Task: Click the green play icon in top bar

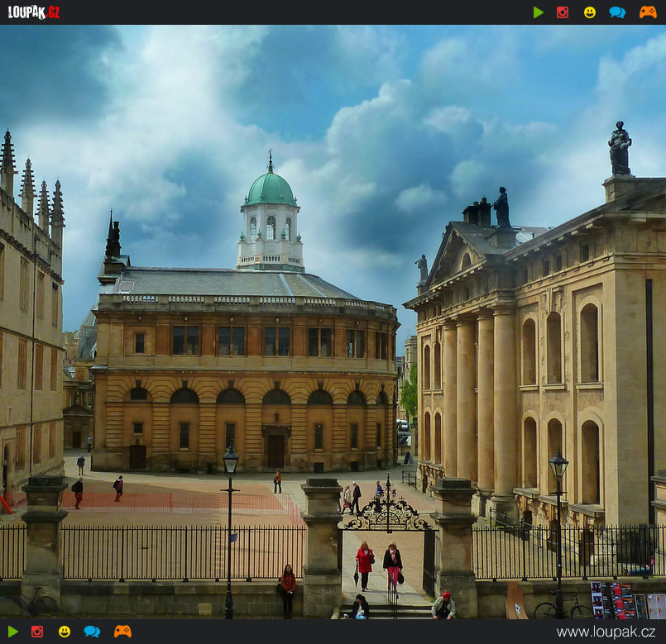Action: 539,12
